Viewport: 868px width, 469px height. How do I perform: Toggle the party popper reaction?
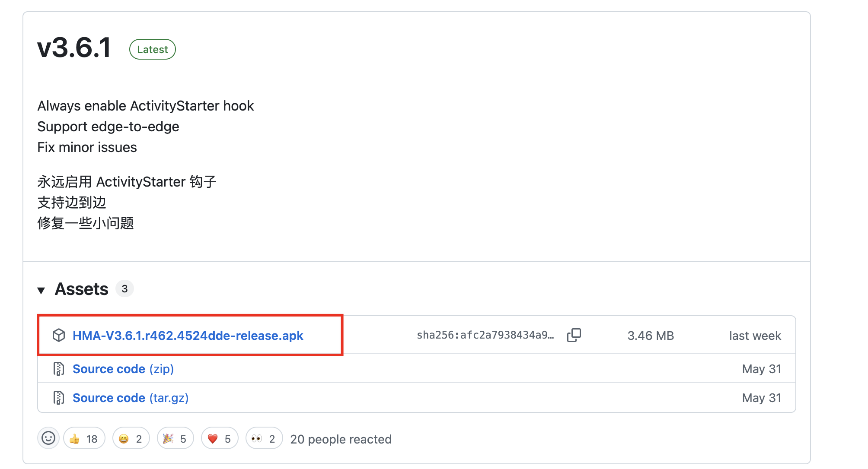click(x=175, y=439)
